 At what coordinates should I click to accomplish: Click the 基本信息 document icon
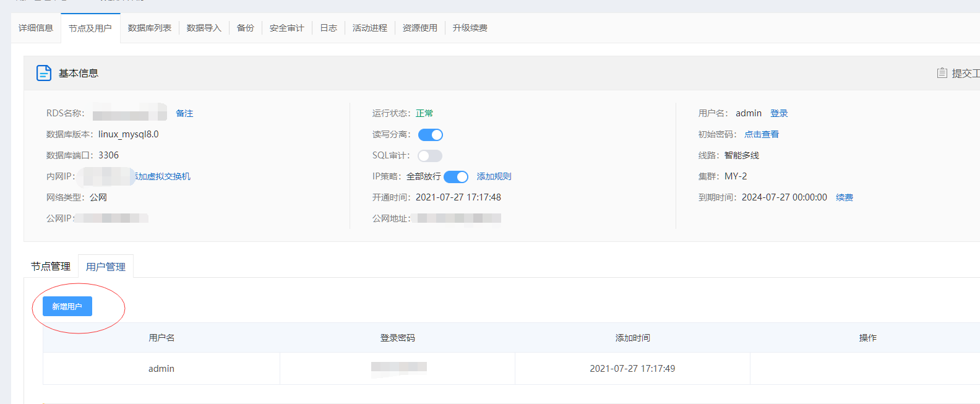coord(44,73)
